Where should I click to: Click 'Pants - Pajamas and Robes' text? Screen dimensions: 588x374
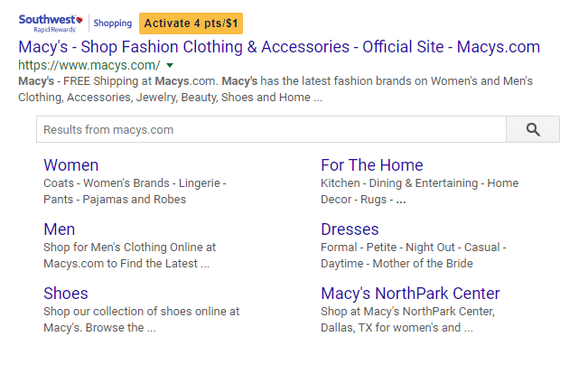coord(115,199)
